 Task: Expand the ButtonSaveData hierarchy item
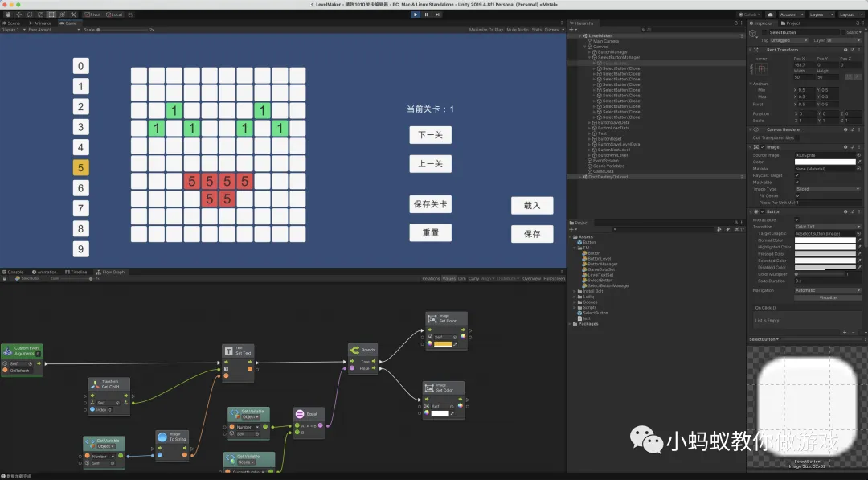(x=590, y=122)
